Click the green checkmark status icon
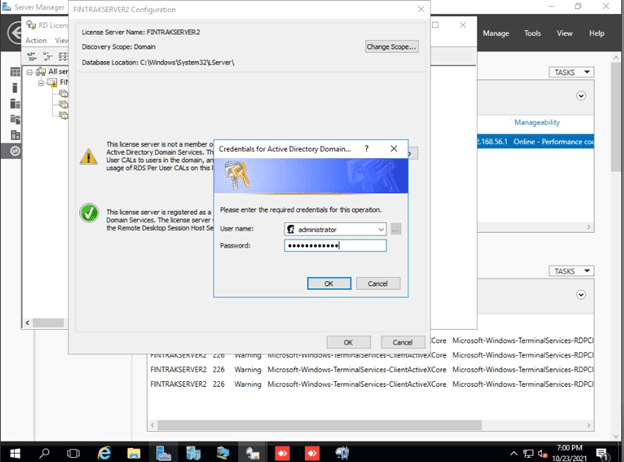This screenshot has width=624, height=462. pos(89,213)
